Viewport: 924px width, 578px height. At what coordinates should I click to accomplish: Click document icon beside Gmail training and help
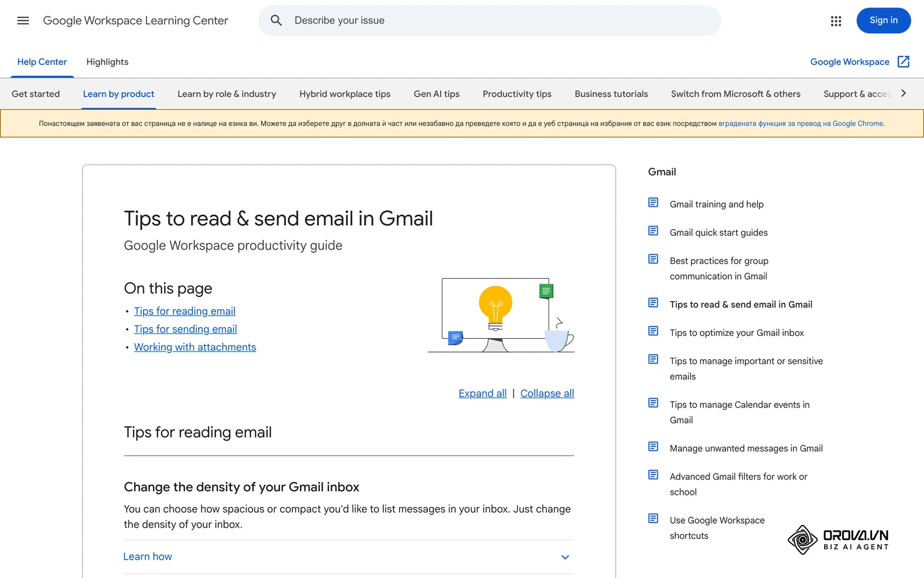[653, 202]
